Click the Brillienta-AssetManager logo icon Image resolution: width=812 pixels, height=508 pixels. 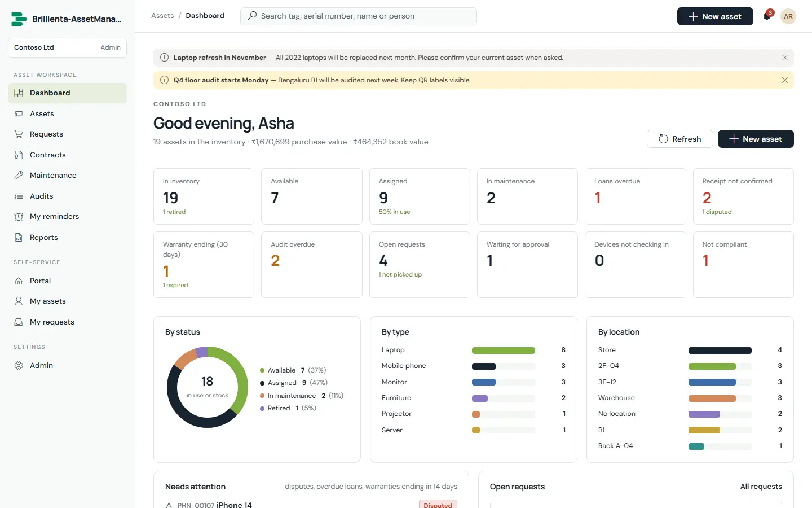coord(19,19)
